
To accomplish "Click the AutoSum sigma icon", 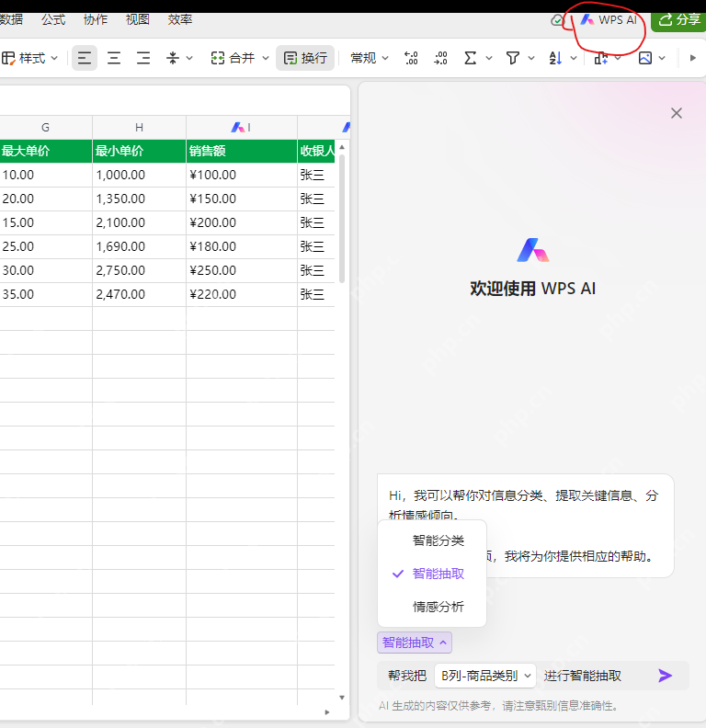I will tap(470, 58).
